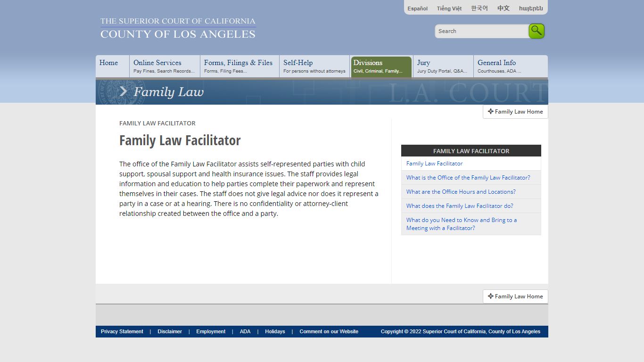Screen dimensions: 644x362
Task: Select Family Law Facilitator sidebar link
Action: [471, 164]
